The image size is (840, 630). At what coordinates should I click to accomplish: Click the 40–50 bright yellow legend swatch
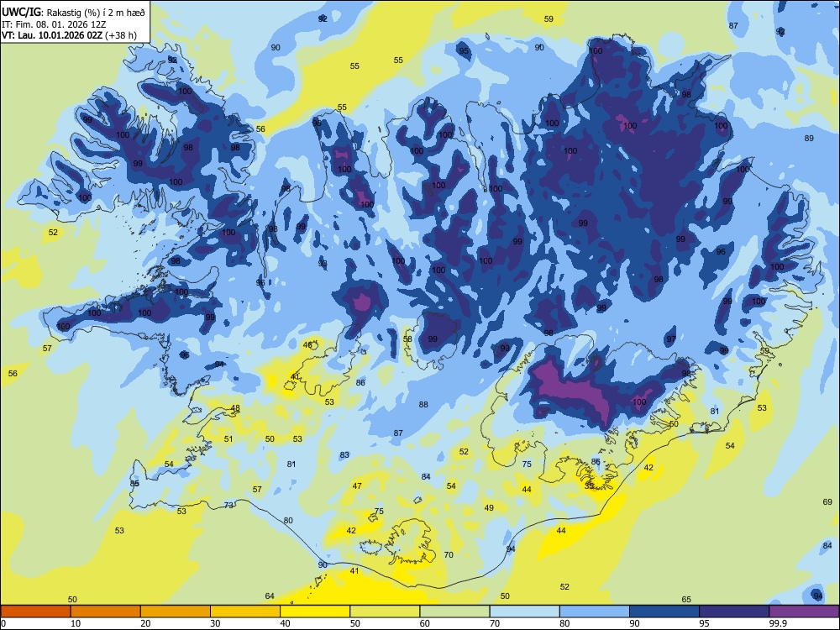pyautogui.click(x=315, y=612)
